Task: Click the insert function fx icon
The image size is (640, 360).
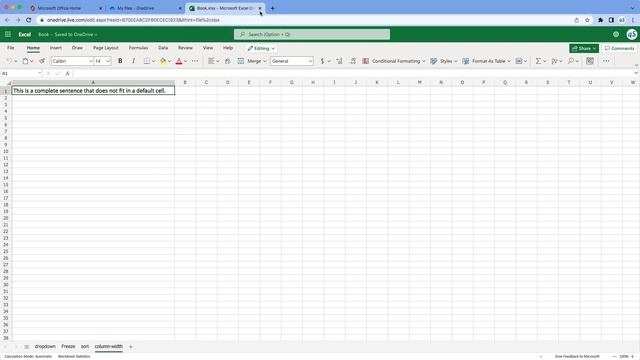Action: pyautogui.click(x=67, y=73)
